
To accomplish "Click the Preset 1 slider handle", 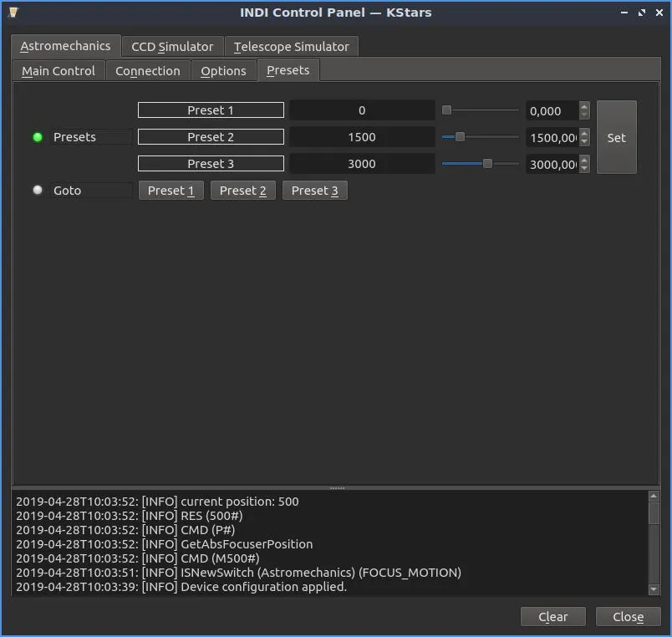I will (446, 110).
